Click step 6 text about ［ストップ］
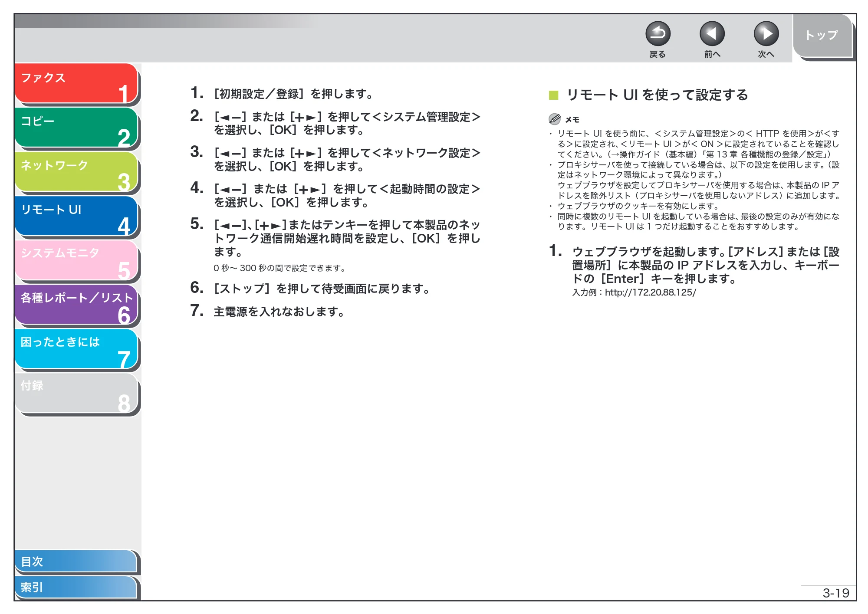The height and width of the screenshot is (614, 868). (322, 289)
